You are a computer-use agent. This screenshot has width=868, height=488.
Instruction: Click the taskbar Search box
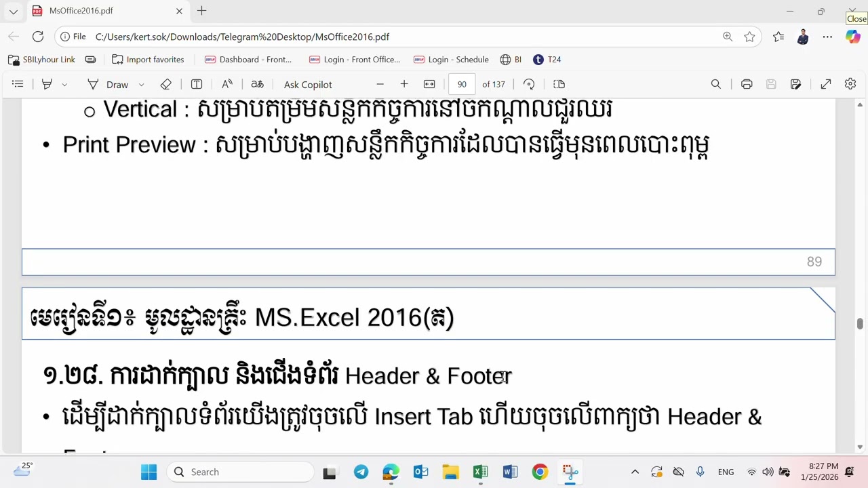click(x=240, y=472)
